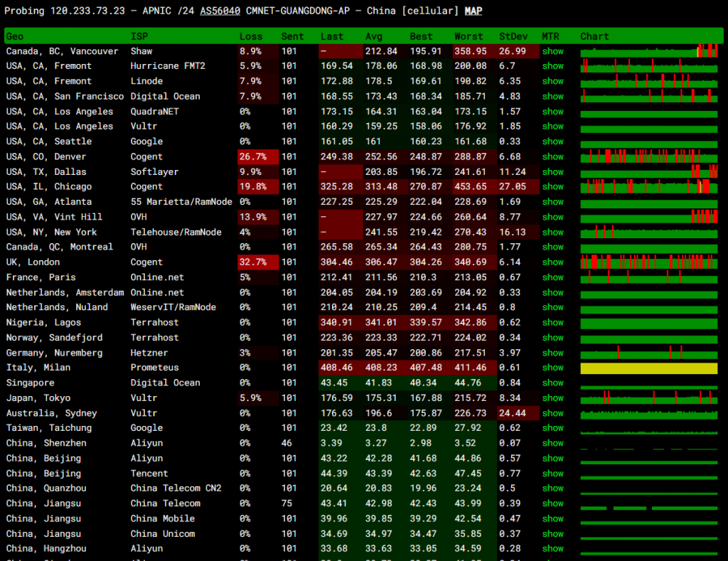Show MTR for San Francisco Digital Ocean

point(552,96)
